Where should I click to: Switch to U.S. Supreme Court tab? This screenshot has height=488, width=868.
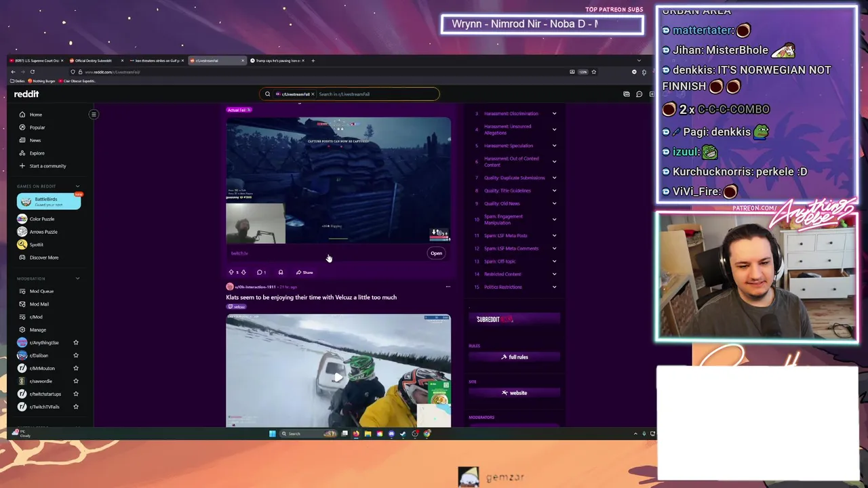pyautogui.click(x=36, y=61)
